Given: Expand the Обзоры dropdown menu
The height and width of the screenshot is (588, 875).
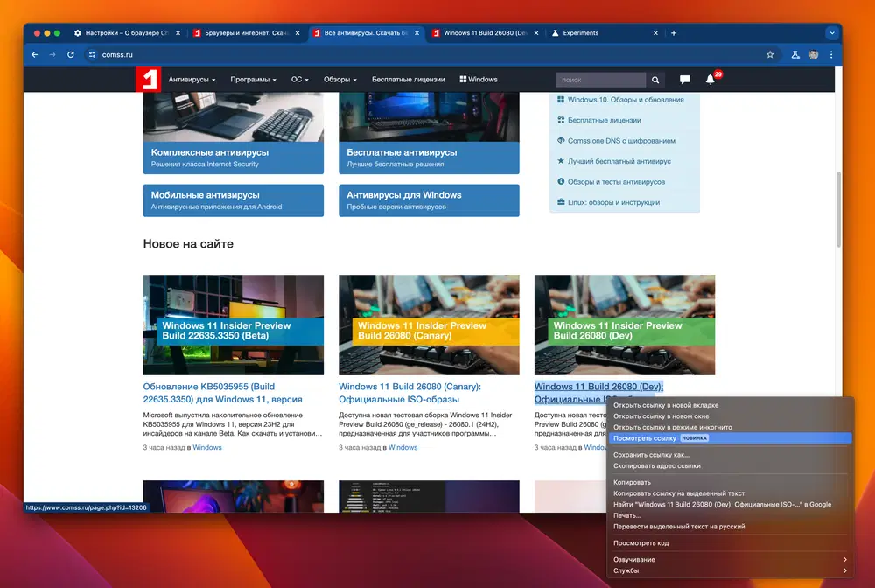Looking at the screenshot, I should click(339, 80).
